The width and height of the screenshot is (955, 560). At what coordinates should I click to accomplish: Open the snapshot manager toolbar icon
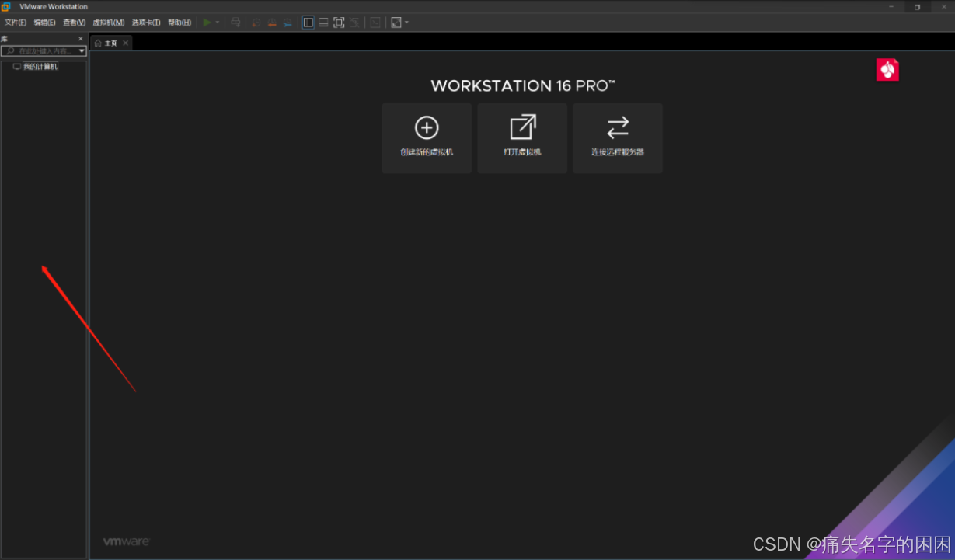coord(288,23)
